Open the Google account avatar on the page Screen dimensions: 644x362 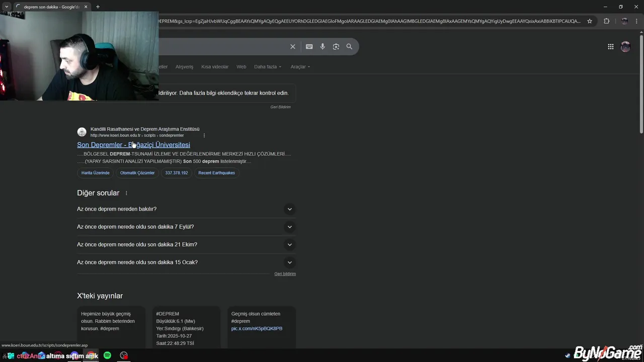(625, 47)
